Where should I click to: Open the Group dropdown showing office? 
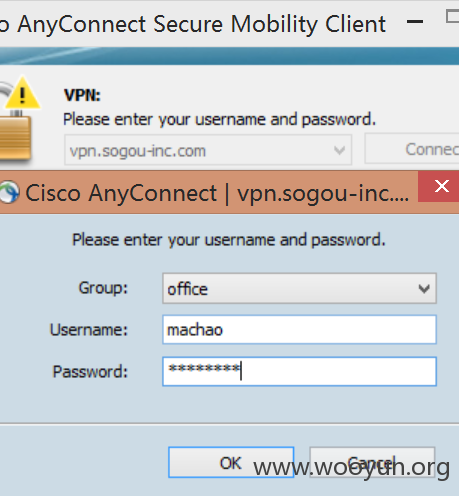[299, 289]
